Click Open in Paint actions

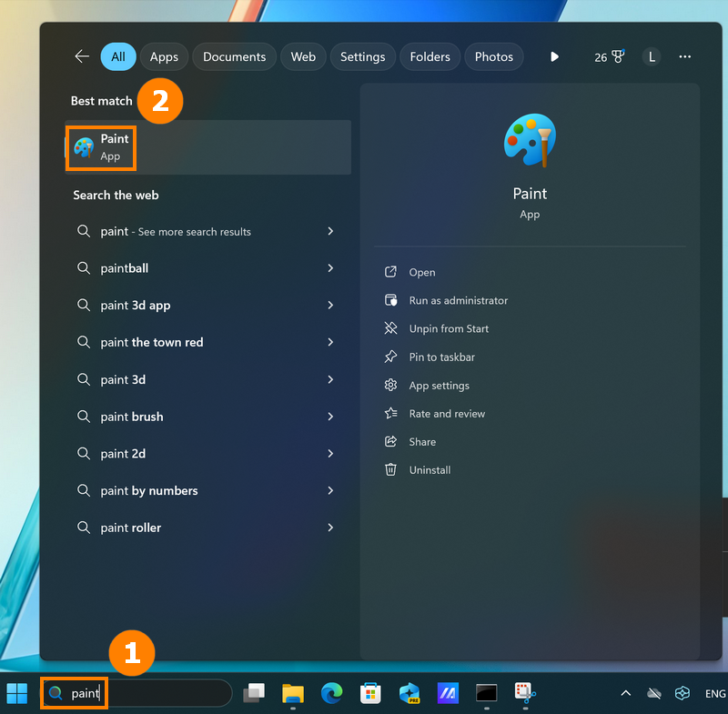[x=422, y=272]
